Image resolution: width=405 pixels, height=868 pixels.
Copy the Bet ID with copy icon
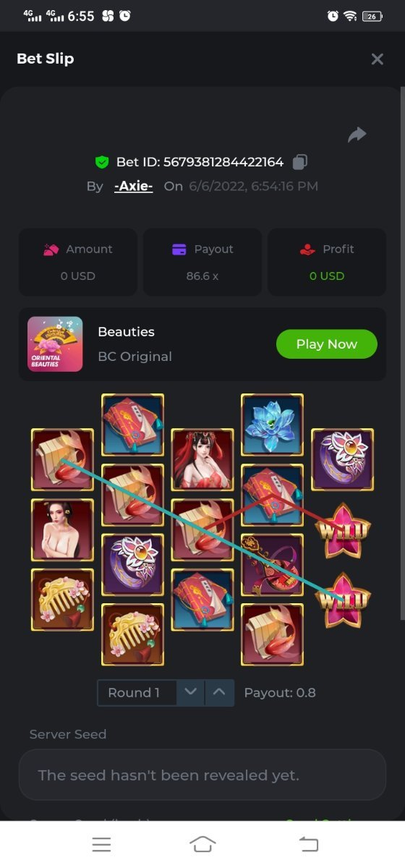click(x=300, y=161)
